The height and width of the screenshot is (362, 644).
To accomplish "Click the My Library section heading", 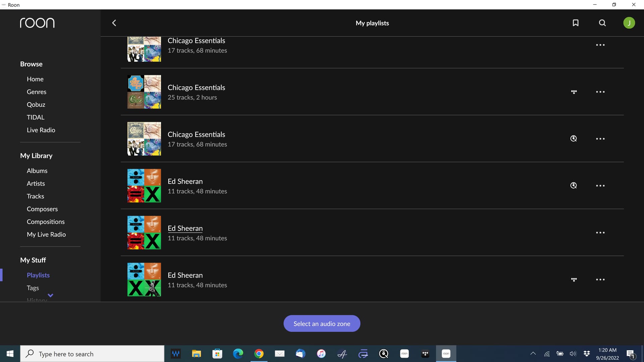I will point(36,156).
